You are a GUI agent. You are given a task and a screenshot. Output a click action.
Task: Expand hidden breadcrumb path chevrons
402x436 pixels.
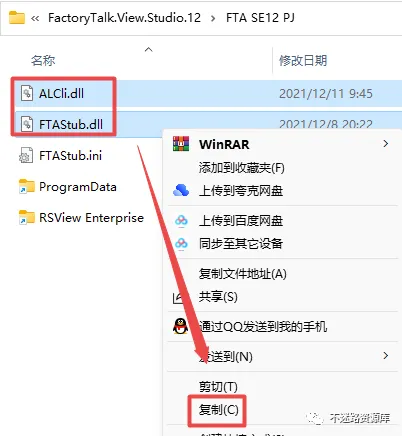(35, 18)
